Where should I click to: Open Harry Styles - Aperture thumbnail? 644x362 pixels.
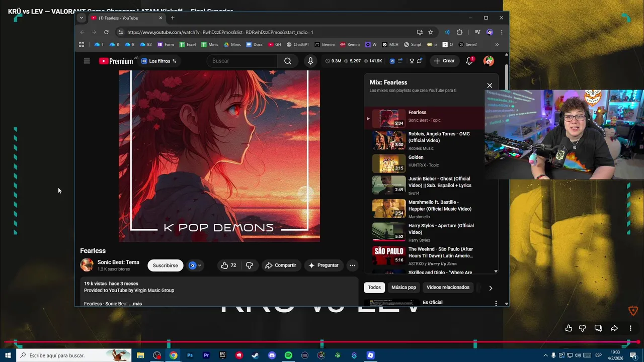389,232
